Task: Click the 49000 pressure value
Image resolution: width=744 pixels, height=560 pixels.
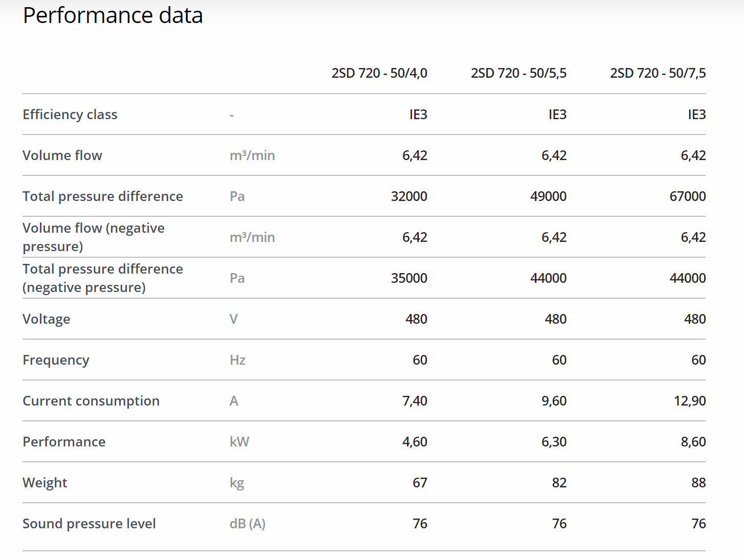Action: (548, 196)
